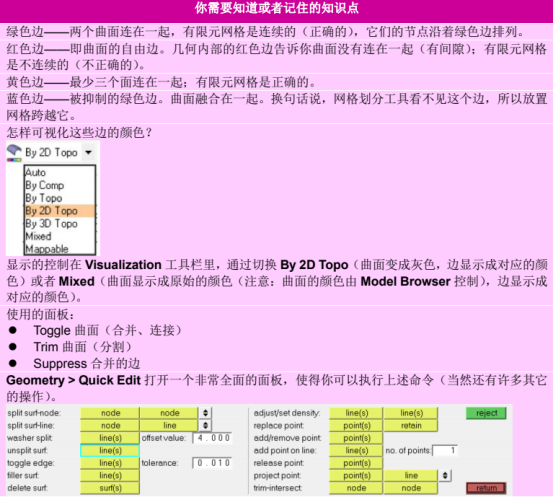Activate the unsplit surf line(s) collector
The height and width of the screenshot is (497, 553).
pyautogui.click(x=110, y=450)
